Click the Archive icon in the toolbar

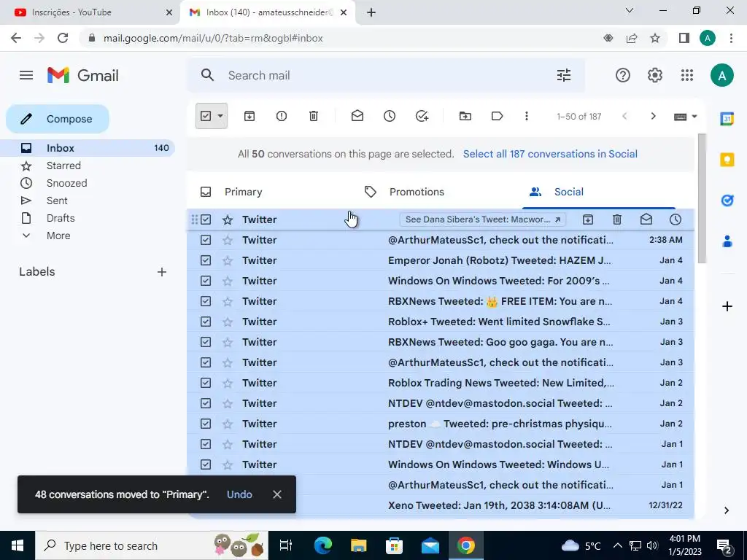point(249,116)
